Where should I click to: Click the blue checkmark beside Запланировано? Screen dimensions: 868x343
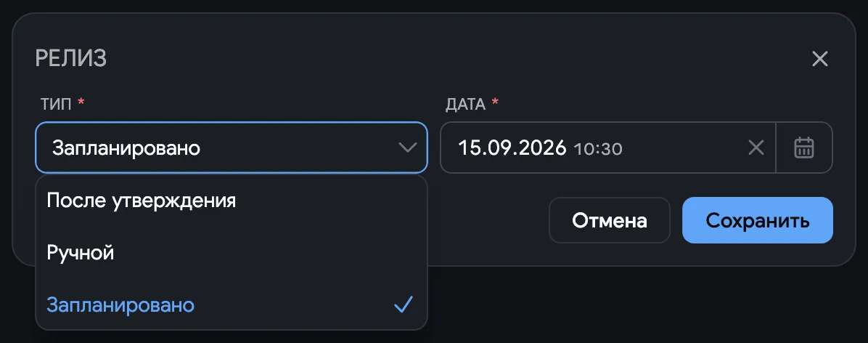click(403, 304)
